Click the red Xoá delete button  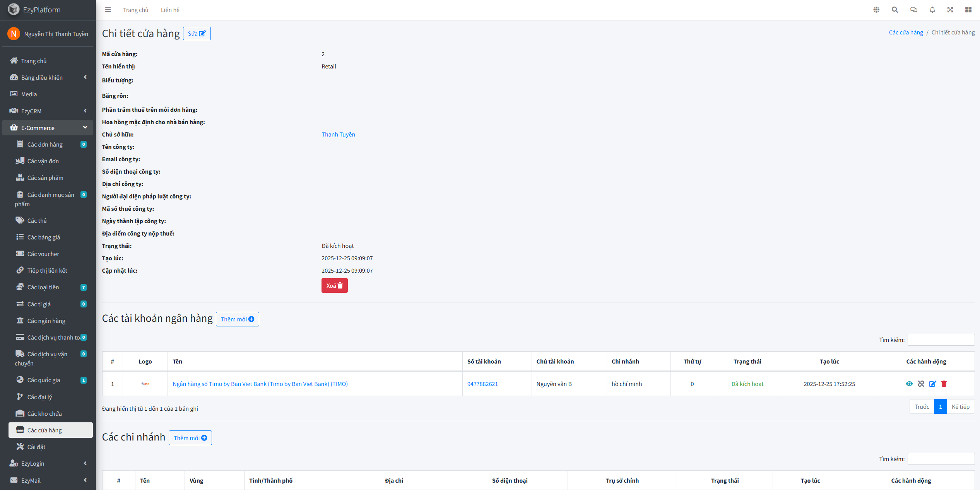(334, 285)
